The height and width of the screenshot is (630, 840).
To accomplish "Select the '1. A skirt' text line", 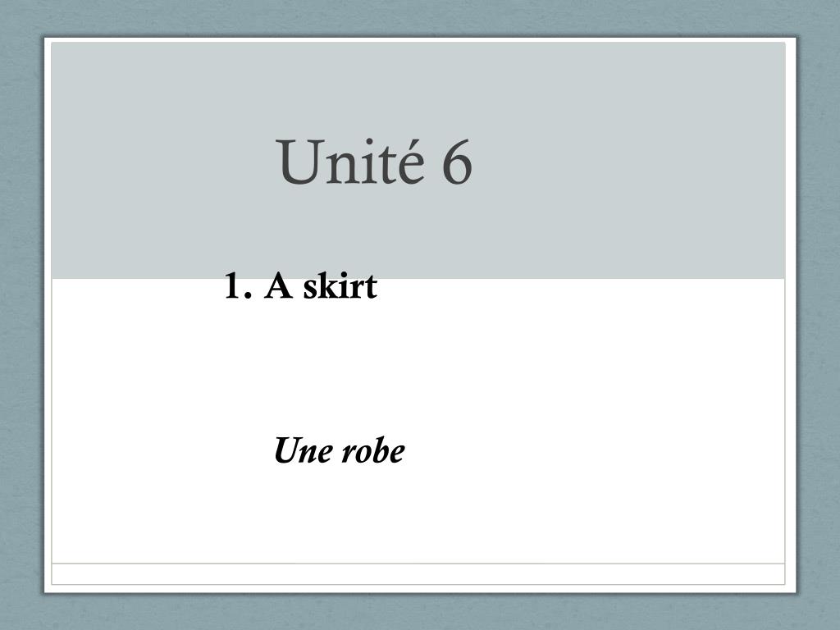I will coord(300,285).
